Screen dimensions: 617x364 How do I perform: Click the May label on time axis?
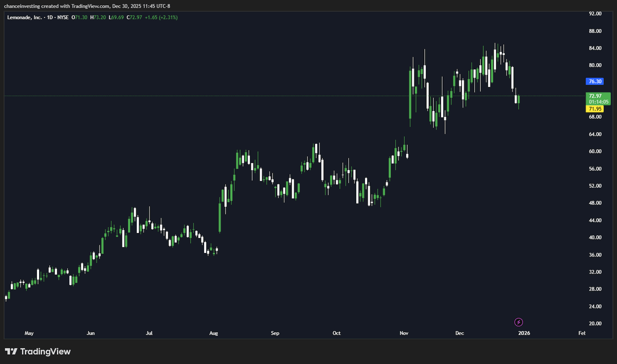(x=29, y=334)
